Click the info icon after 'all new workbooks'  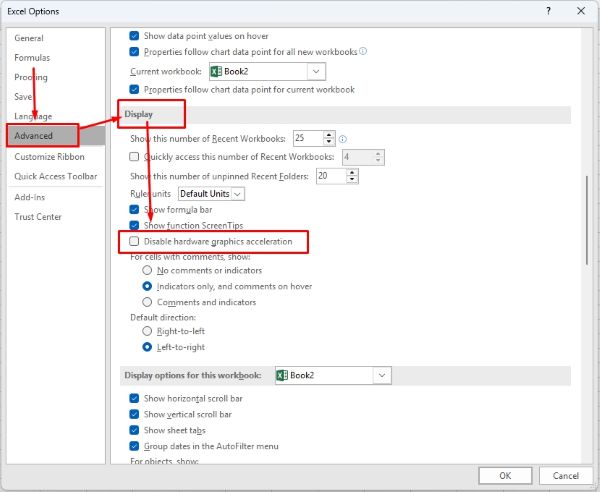(363, 51)
